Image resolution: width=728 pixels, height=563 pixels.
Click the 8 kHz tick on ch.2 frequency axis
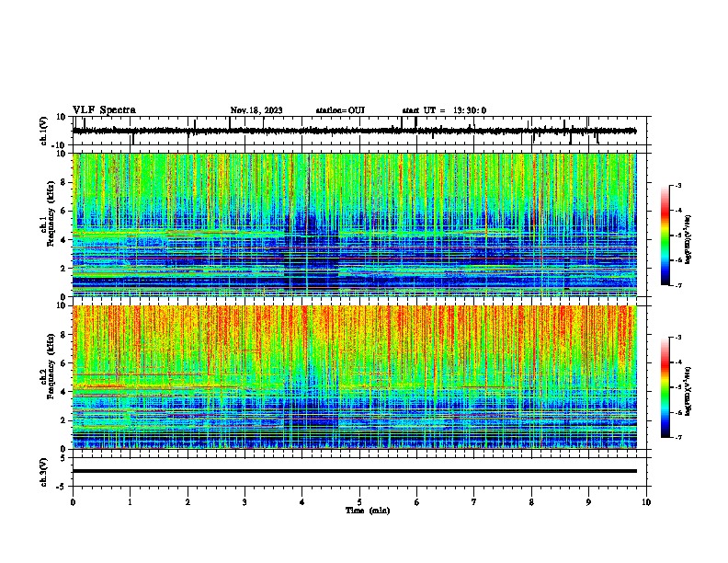point(63,335)
